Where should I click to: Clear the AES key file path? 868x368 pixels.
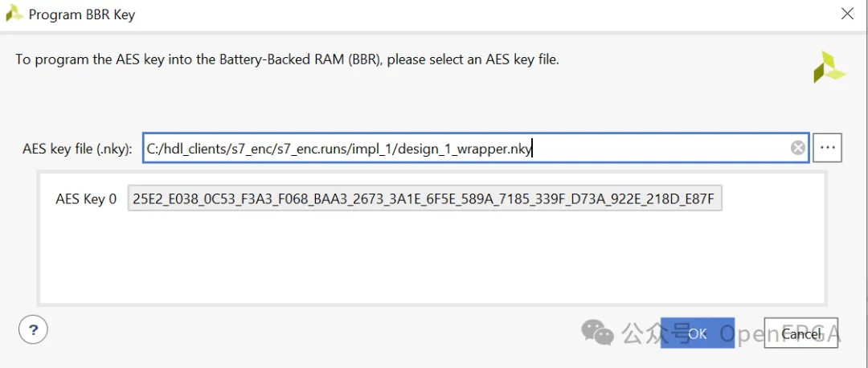click(798, 148)
